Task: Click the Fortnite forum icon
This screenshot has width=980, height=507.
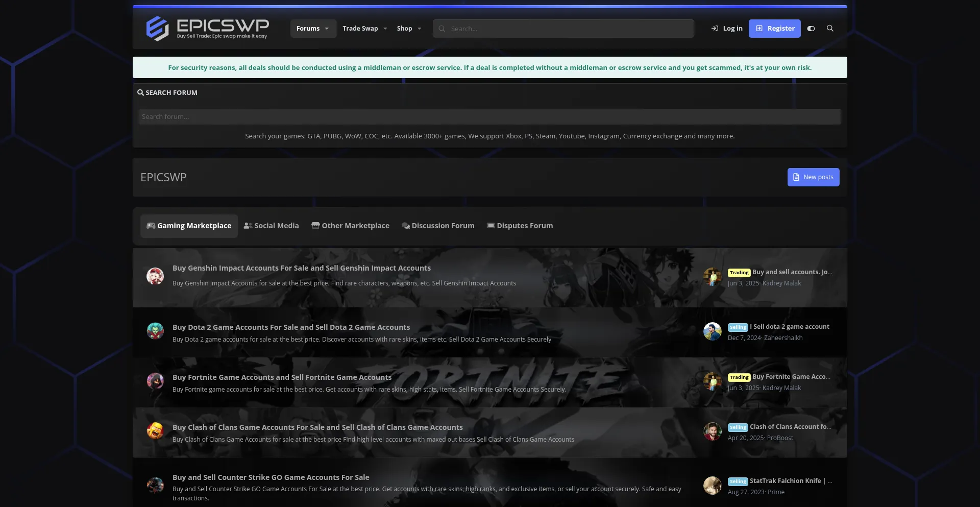Action: point(155,381)
